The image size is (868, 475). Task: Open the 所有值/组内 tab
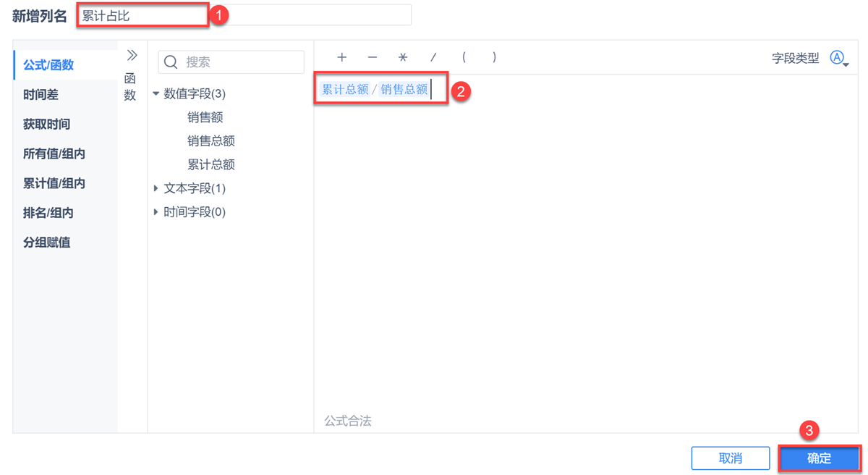click(x=66, y=154)
